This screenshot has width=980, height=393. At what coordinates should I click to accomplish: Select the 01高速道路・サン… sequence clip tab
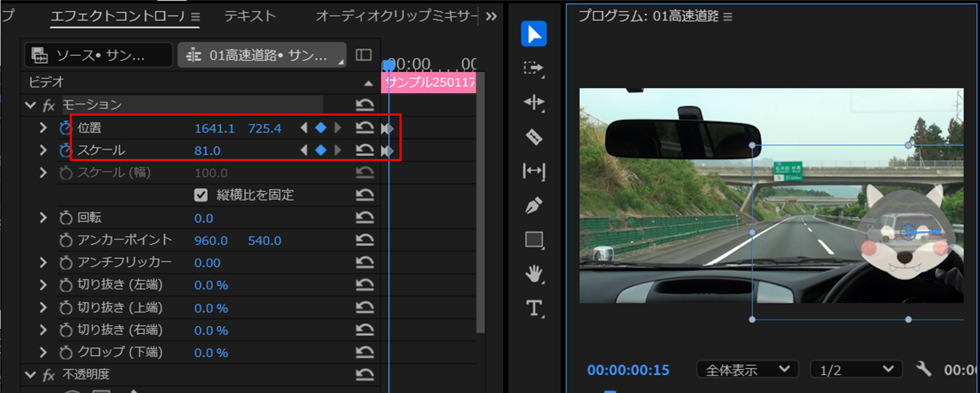pos(262,55)
